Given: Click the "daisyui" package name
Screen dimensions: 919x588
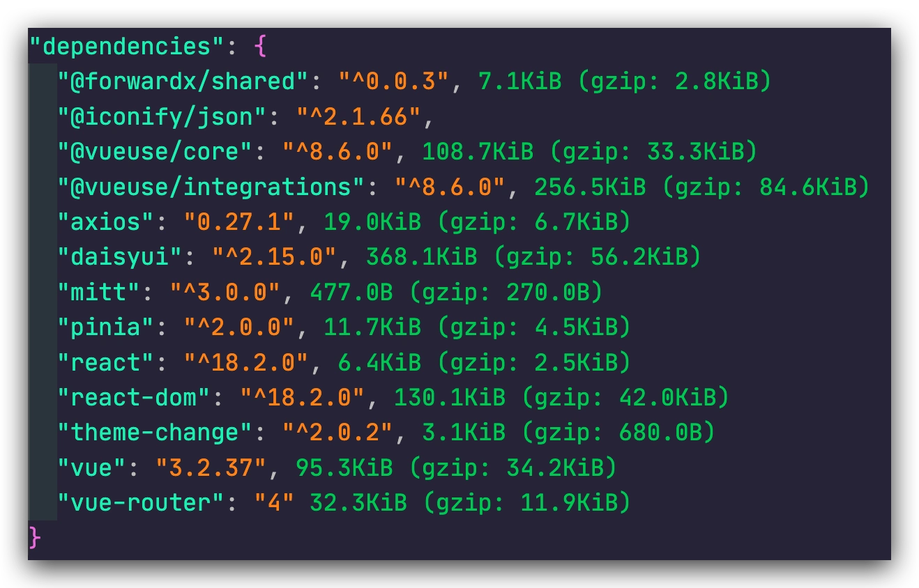Looking at the screenshot, I should click(120, 257).
